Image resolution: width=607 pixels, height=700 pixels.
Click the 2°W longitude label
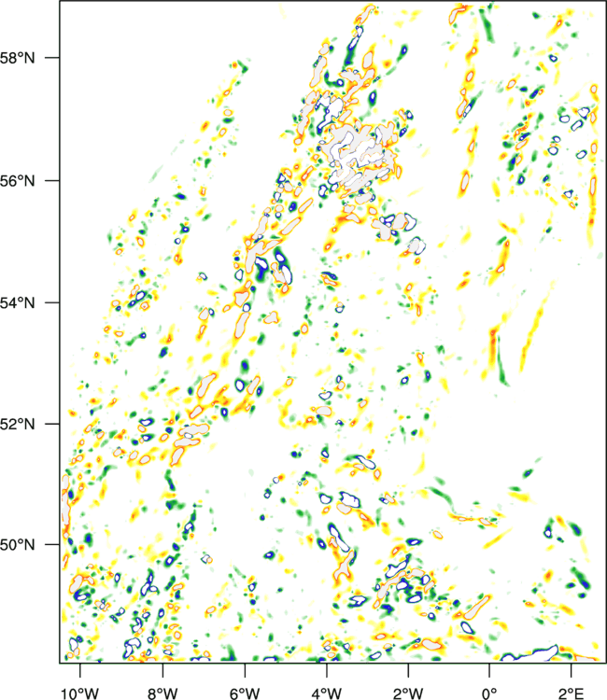(408, 693)
